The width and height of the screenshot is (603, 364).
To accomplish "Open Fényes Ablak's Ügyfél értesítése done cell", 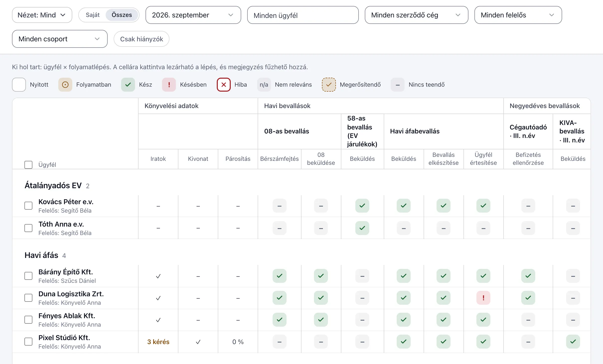I will click(483, 320).
